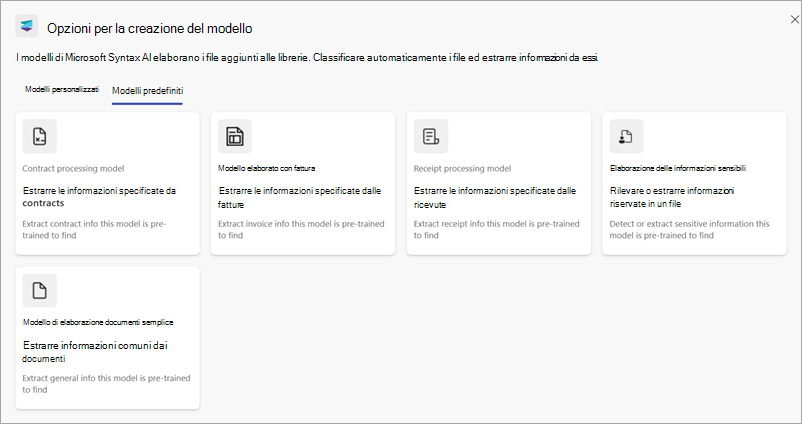Screen dimensions: 802x424
Task: Click the Microsoft Syntex logo icon
Action: [27, 26]
